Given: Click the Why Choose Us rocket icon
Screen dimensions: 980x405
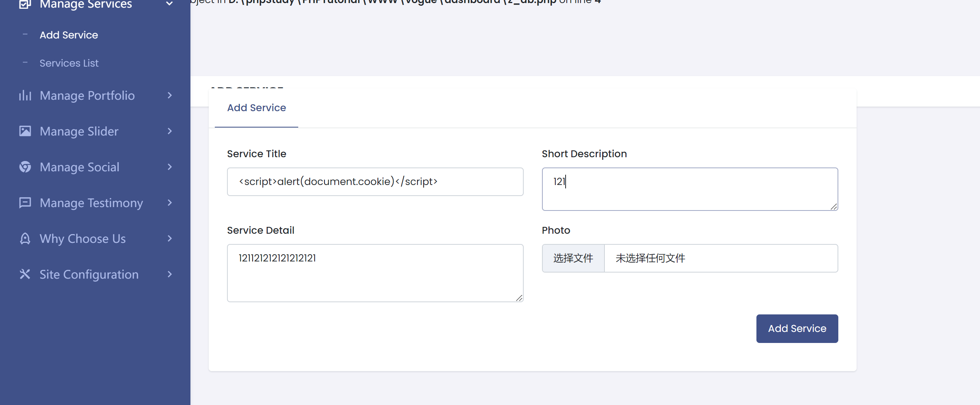Looking at the screenshot, I should click(25, 238).
